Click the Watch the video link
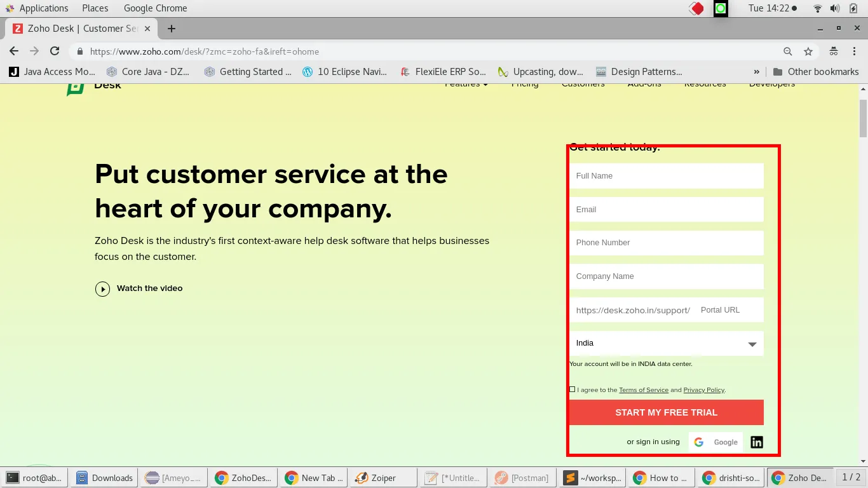This screenshot has width=868, height=488. 149,288
